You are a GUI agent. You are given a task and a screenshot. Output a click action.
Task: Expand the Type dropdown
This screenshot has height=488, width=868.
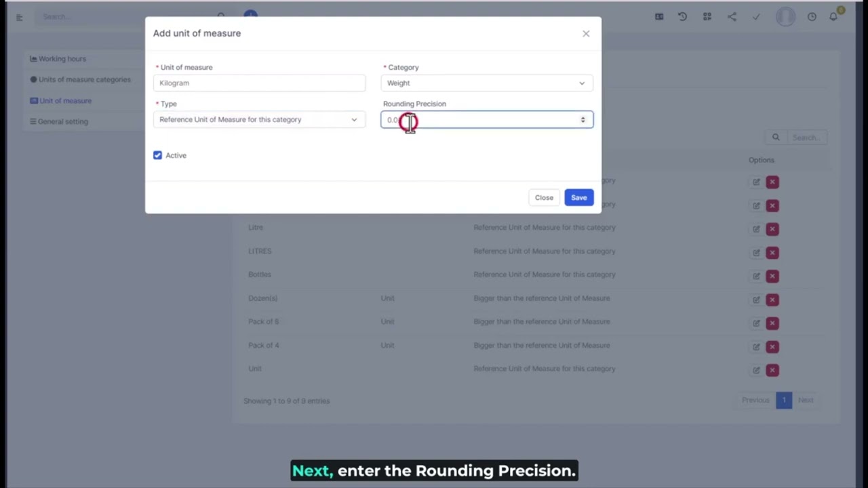point(258,119)
